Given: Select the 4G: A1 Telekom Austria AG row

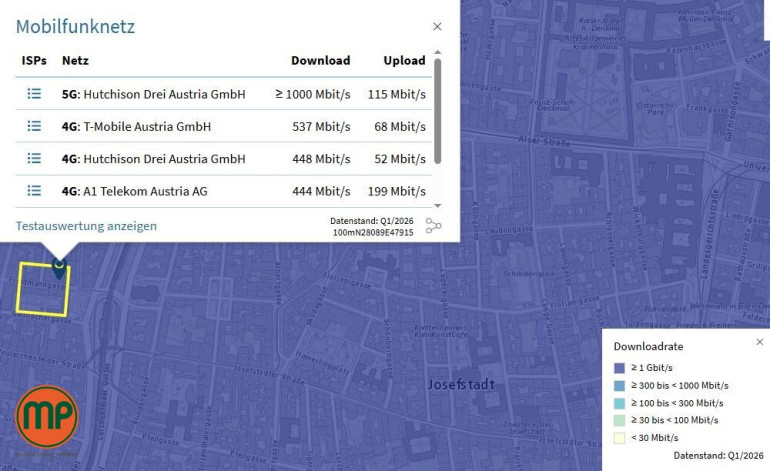Looking at the screenshot, I should [x=224, y=191].
